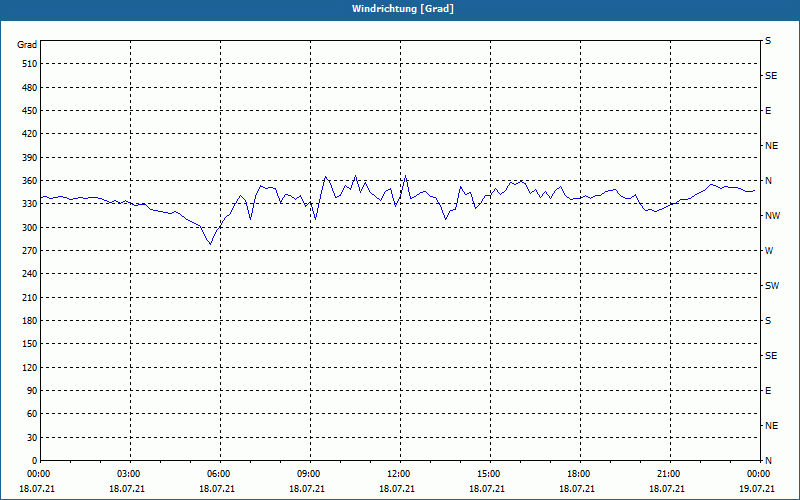Select the 510 y-axis value
The width and height of the screenshot is (800, 500).
30,64
